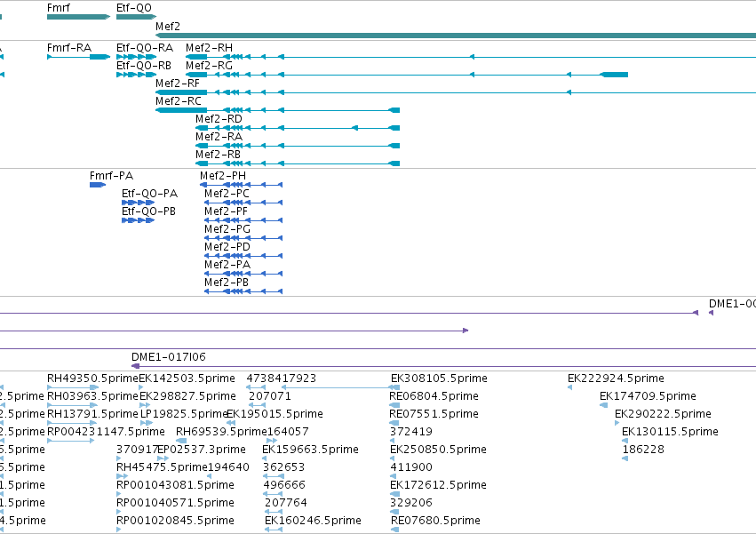The image size is (756, 534).
Task: Select the EK159663.5prime EST label
Action: coord(311,450)
